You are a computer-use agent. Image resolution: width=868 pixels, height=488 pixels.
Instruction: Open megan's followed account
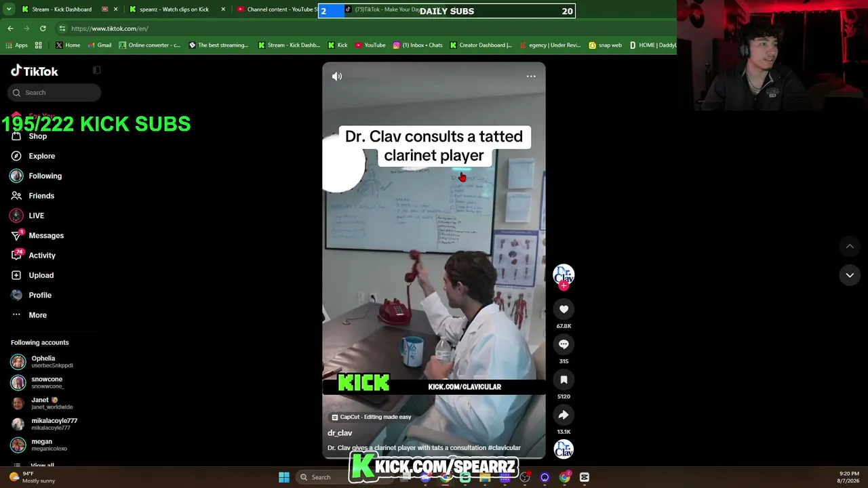pyautogui.click(x=39, y=445)
